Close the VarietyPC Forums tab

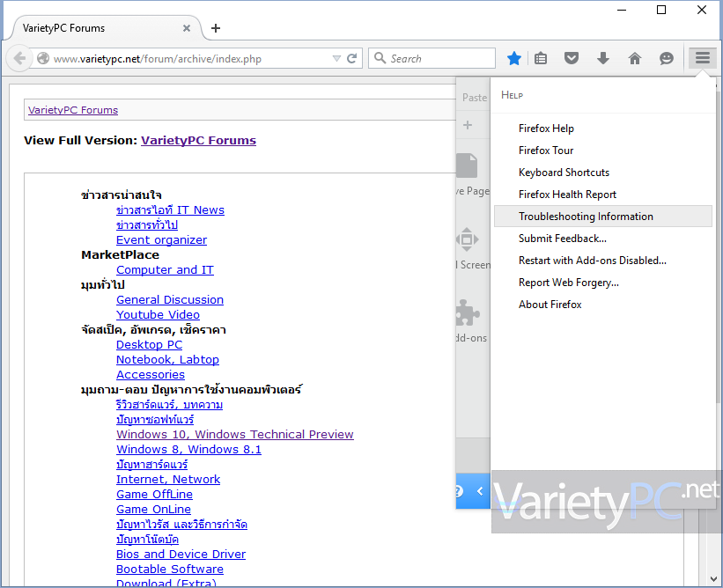(x=187, y=28)
